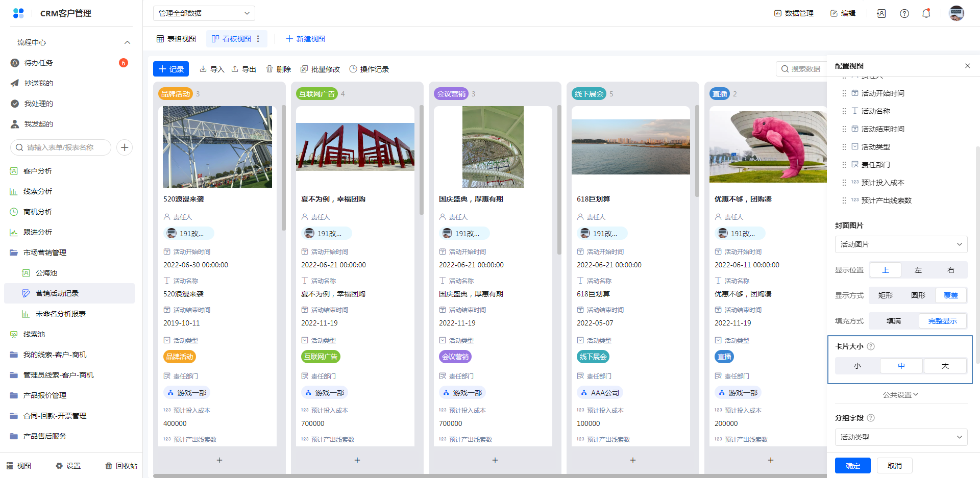The height and width of the screenshot is (478, 980).
Task: Click the delete trash icon in toolbar
Action: coord(269,69)
